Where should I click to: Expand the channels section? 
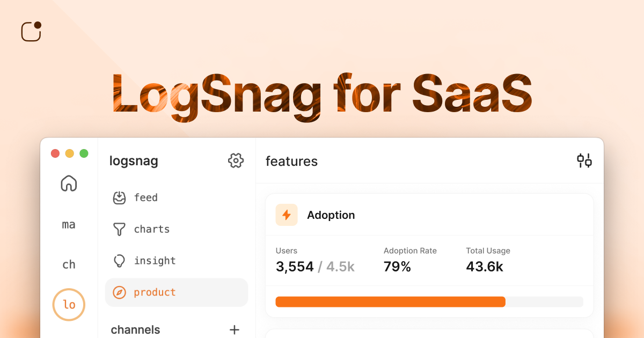[135, 329]
